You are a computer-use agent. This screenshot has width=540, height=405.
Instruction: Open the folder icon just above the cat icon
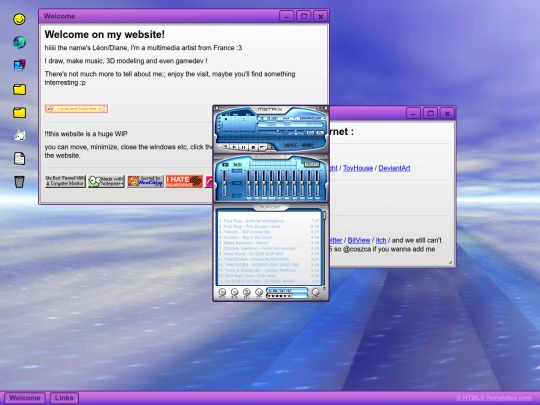pos(20,112)
